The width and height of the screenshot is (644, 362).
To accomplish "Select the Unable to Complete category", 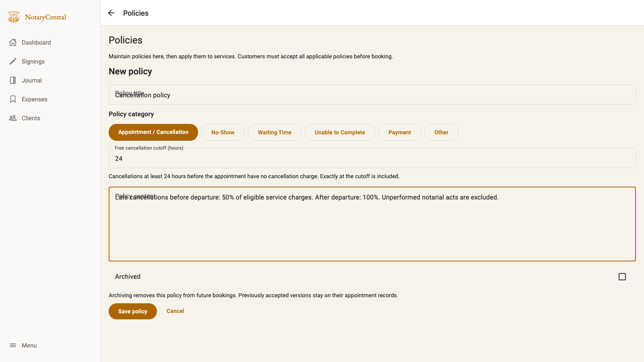I will click(340, 132).
